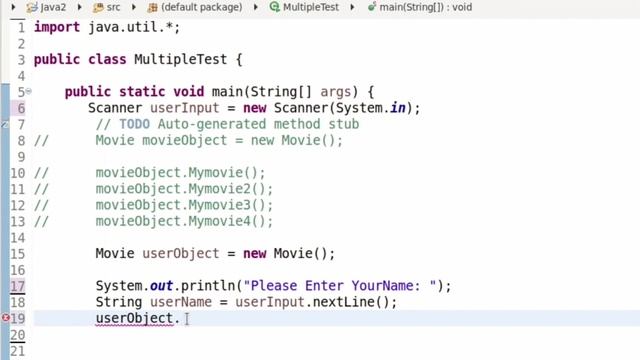Click line number 15 in the gutter

18,253
